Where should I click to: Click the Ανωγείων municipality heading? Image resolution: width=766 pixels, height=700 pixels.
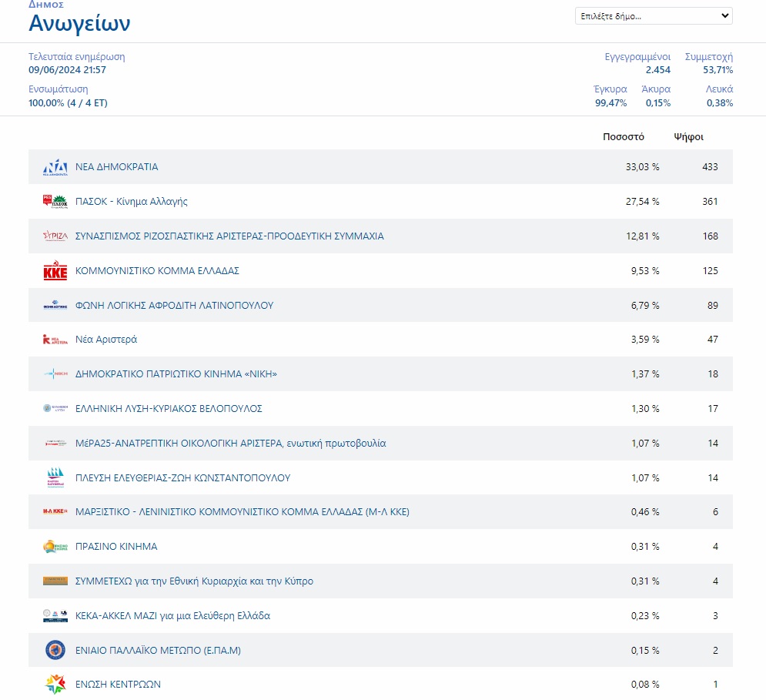tap(79, 23)
